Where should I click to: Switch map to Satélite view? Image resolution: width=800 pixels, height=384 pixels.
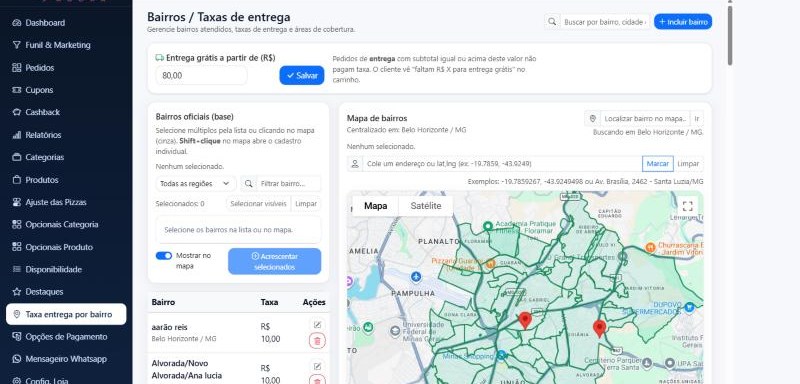(426, 206)
